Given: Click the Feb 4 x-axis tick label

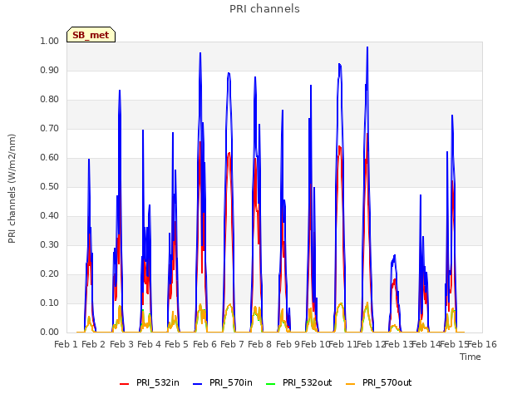Looking at the screenshot, I should tap(149, 344).
